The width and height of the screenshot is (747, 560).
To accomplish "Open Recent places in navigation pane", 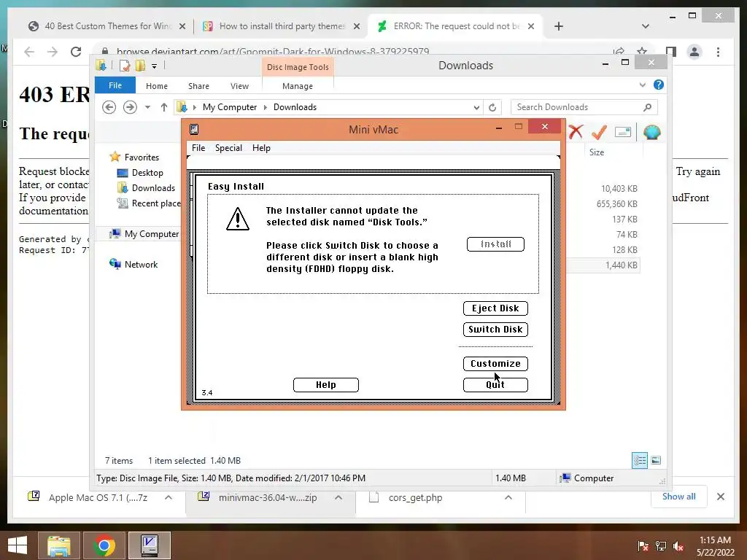I will click(149, 203).
